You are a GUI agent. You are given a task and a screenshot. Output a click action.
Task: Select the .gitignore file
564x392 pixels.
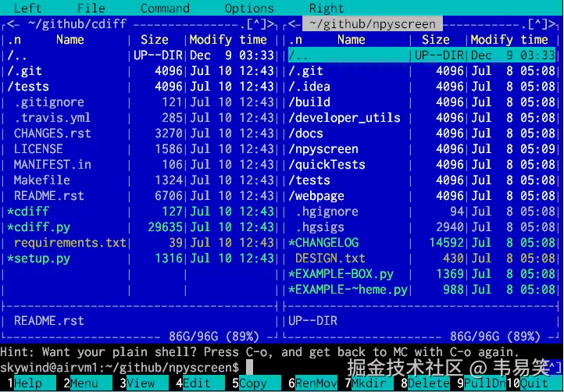[141, 102]
